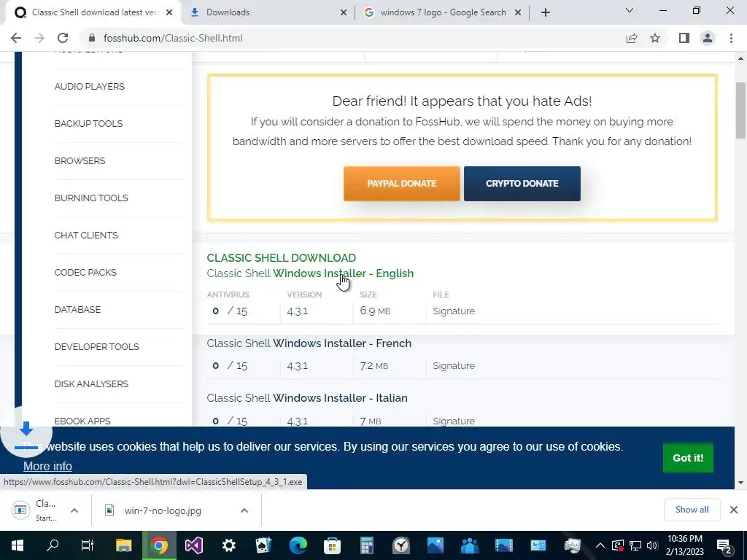The height and width of the screenshot is (560, 747).
Task: Open File Explorer from the taskbar
Action: pyautogui.click(x=124, y=545)
